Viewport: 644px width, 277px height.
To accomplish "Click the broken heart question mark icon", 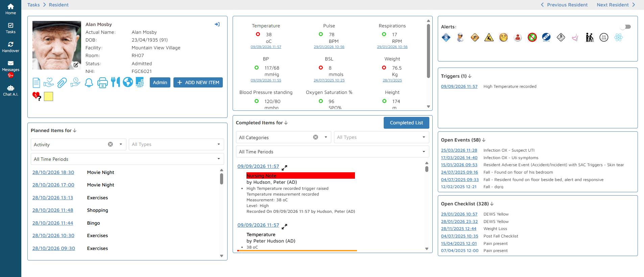I will [x=37, y=97].
